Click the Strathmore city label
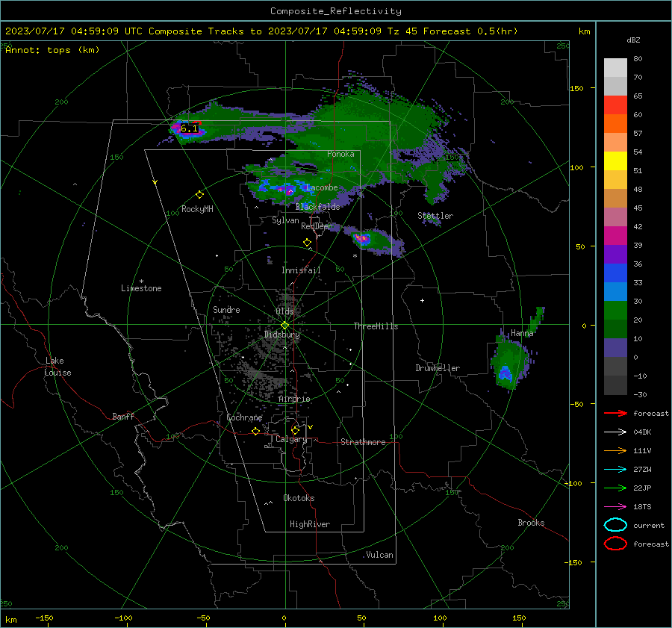 pyautogui.click(x=363, y=442)
